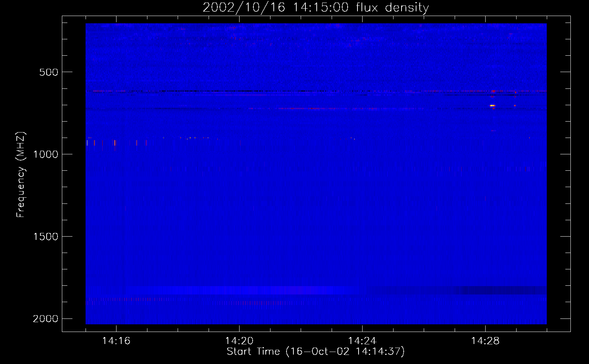
Task: Select the '14:28' time tick label
Action: tap(485, 341)
